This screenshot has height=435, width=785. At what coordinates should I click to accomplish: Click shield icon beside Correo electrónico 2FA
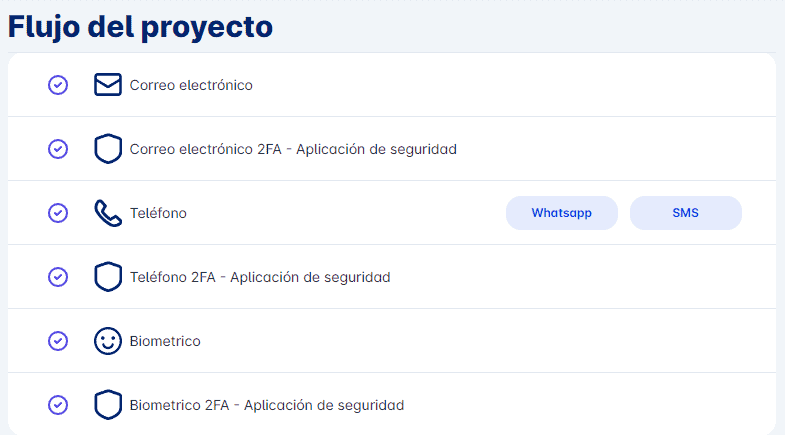pyautogui.click(x=108, y=149)
